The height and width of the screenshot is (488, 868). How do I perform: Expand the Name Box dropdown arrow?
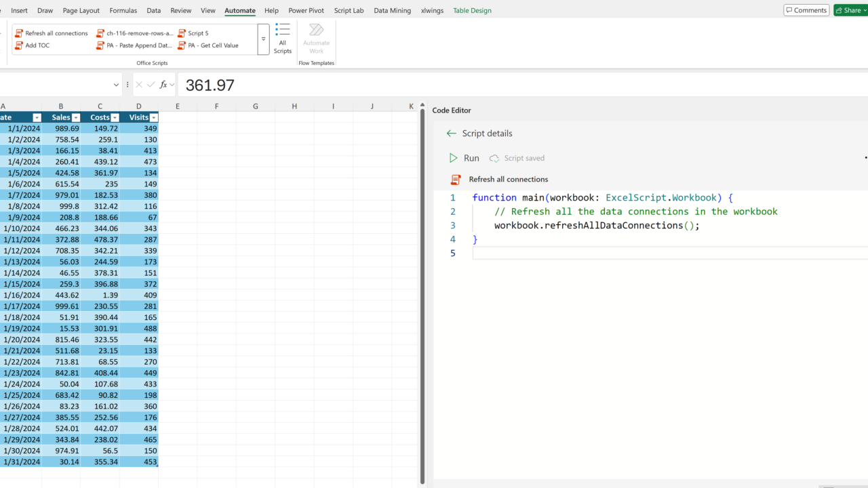tap(117, 85)
